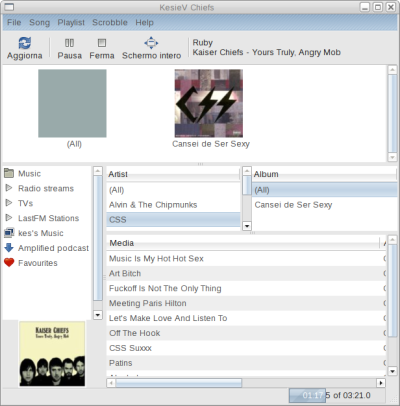
Task: Select track Music Is My Hot Hot Sex
Action: click(x=247, y=258)
